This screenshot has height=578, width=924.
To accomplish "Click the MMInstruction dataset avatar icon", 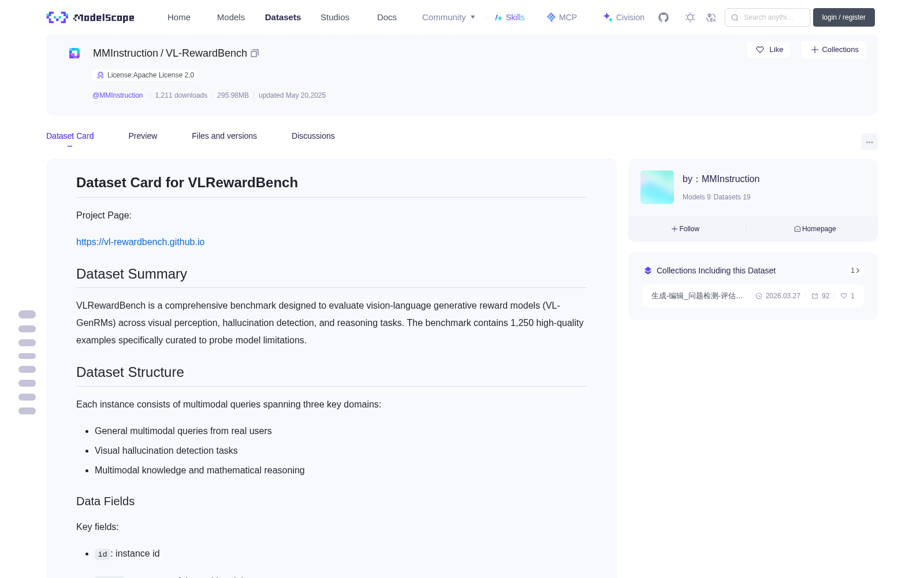I will coord(74,53).
